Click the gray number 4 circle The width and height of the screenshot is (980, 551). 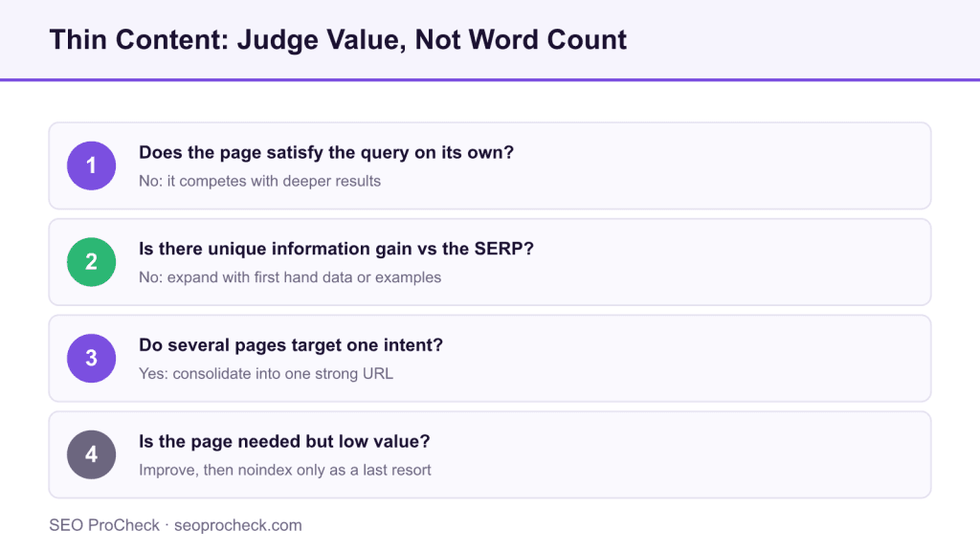[x=91, y=454]
